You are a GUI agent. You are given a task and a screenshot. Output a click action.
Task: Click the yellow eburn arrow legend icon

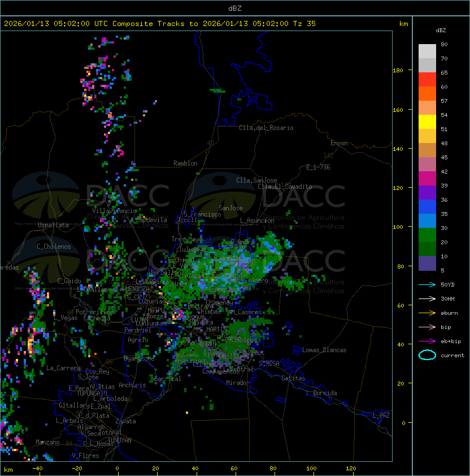427,313
